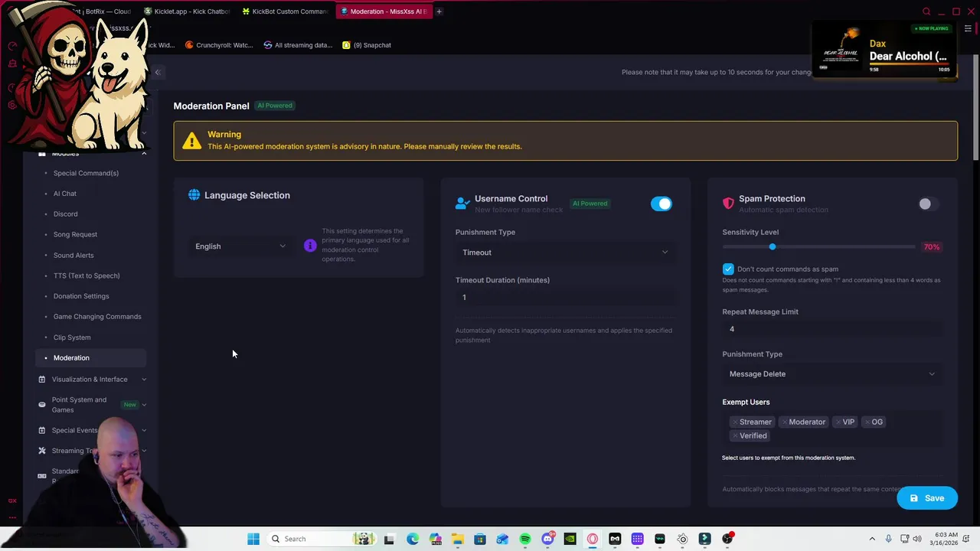Open Microsoft Edge from the taskbar
This screenshot has width=980, height=551.
(413, 539)
